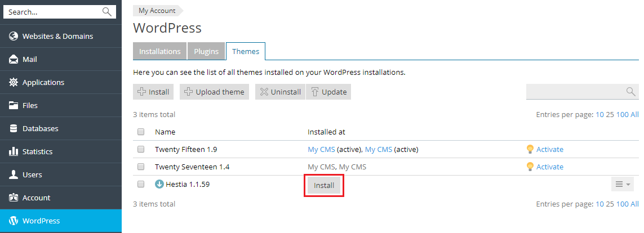Show 25 entries per page at top
The image size is (644, 233).
pos(610,114)
